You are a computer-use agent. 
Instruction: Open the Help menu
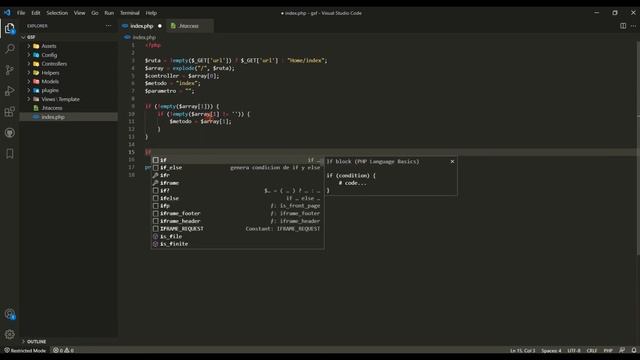point(151,13)
